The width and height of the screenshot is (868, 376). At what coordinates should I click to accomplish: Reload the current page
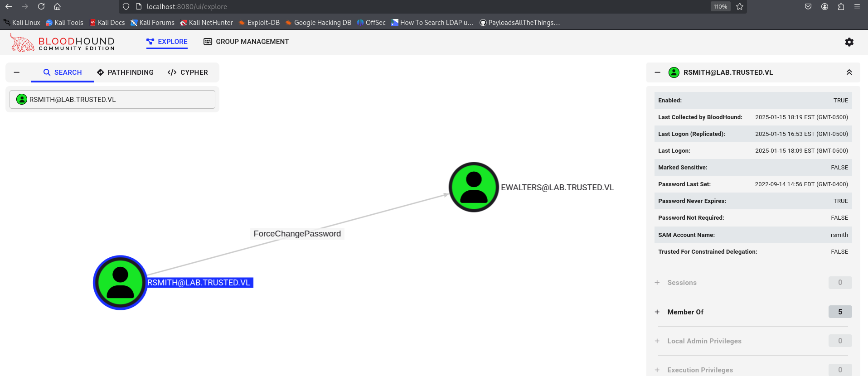(41, 6)
